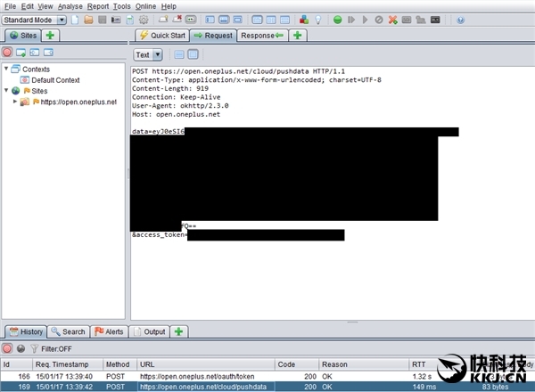Click the red X break-all icon in toolbar
The image size is (535, 392).
(392, 20)
